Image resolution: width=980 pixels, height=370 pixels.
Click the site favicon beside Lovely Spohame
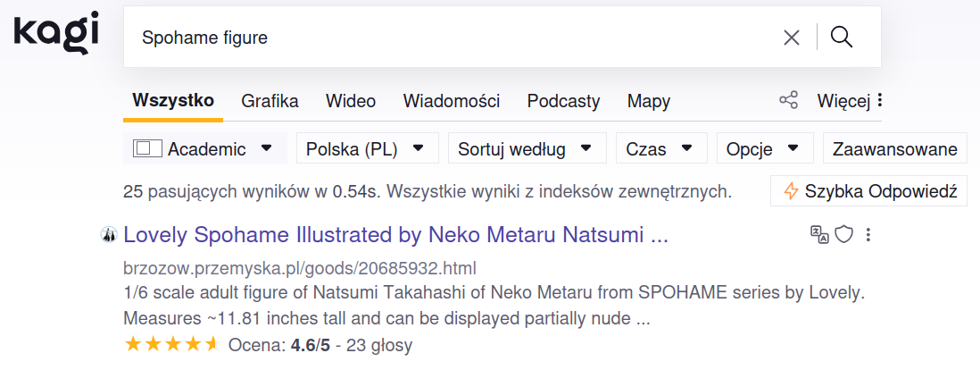point(109,236)
